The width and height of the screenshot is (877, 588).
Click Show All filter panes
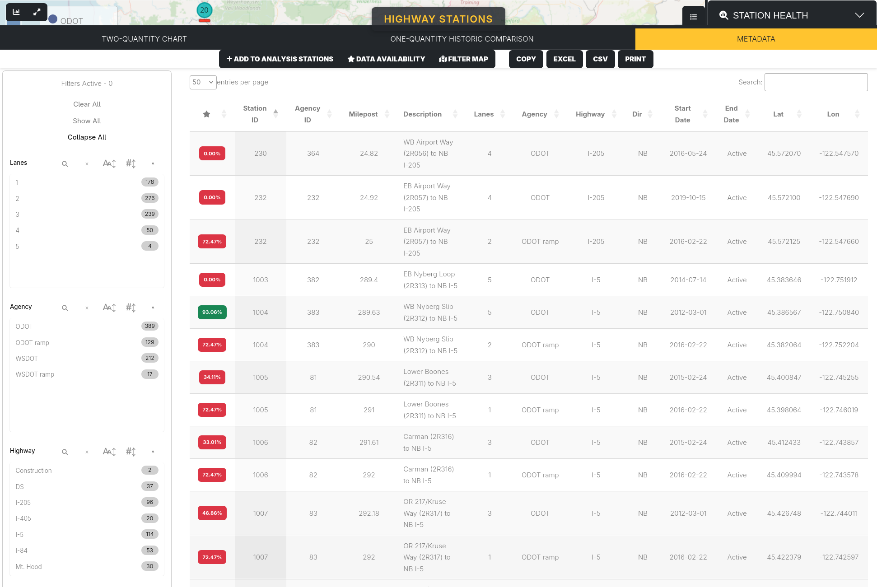pyautogui.click(x=87, y=121)
